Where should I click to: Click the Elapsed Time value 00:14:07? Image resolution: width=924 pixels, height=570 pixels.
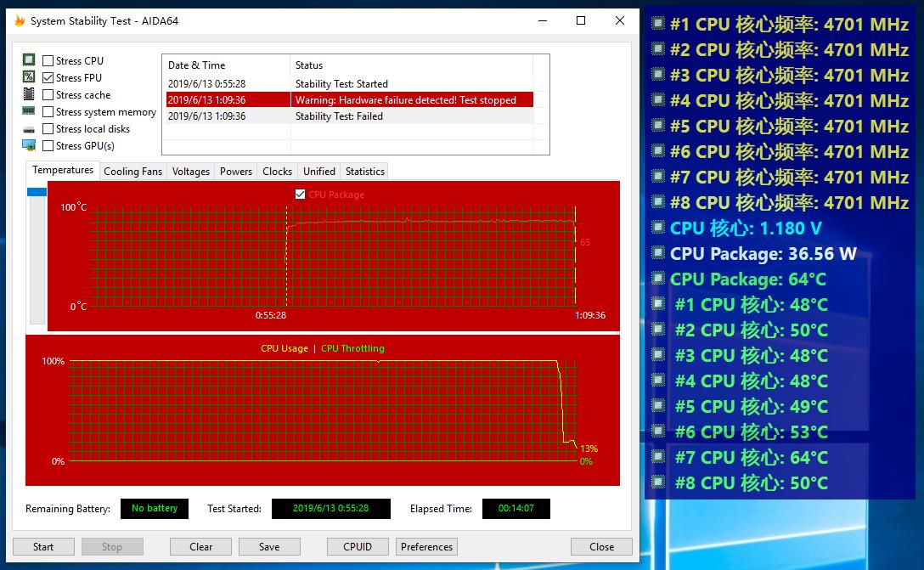(x=516, y=508)
